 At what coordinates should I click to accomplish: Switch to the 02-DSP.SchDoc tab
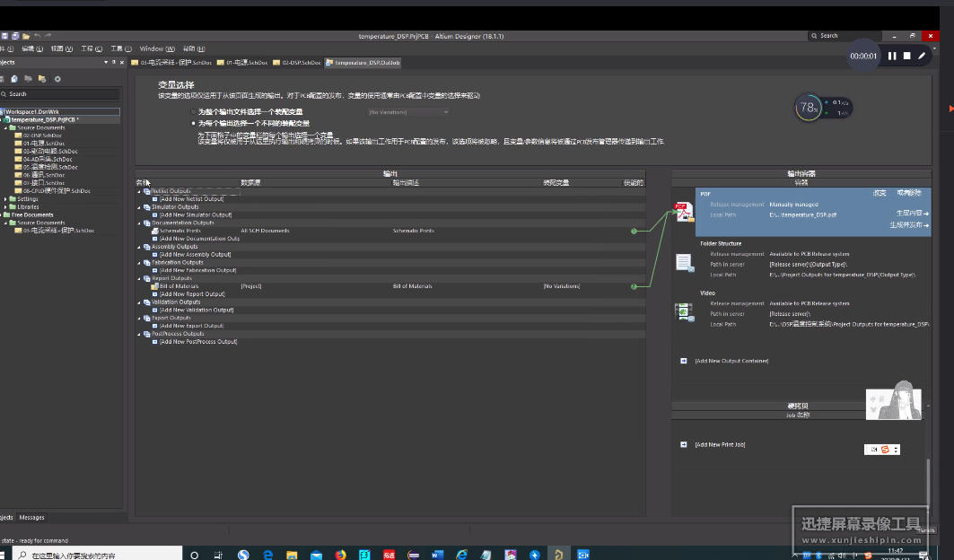296,63
